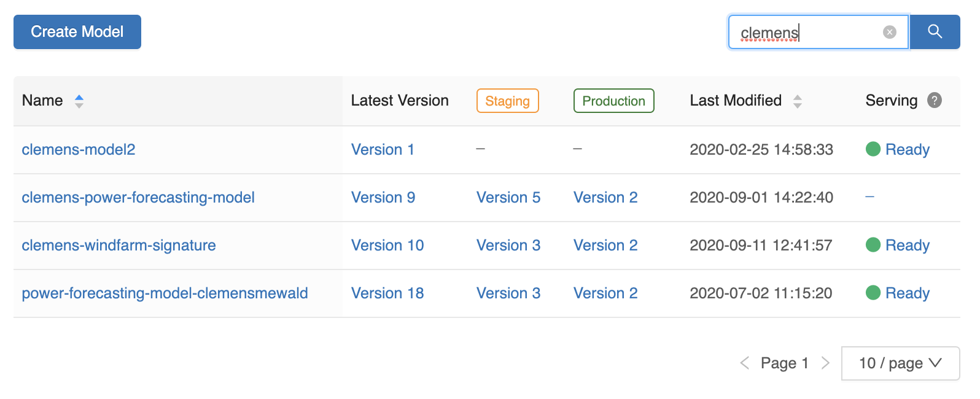Screen dimensions: 980x399
Task: Open the 10 / page size dropdown
Action: pyautogui.click(x=900, y=363)
